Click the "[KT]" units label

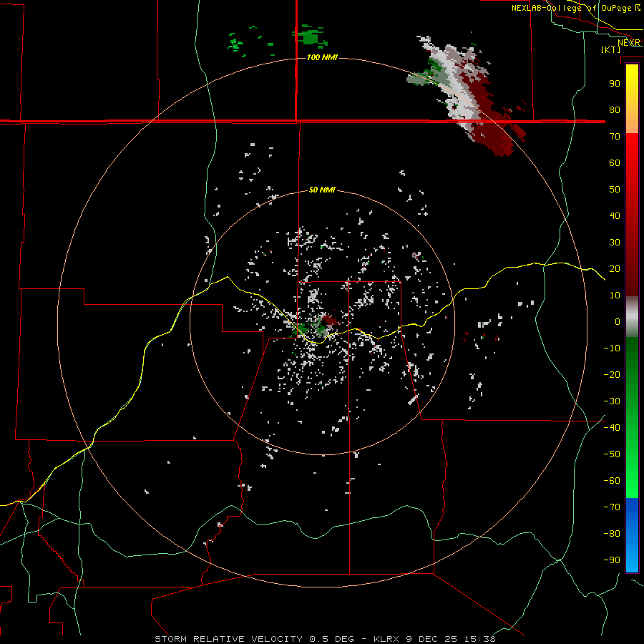[x=611, y=49]
